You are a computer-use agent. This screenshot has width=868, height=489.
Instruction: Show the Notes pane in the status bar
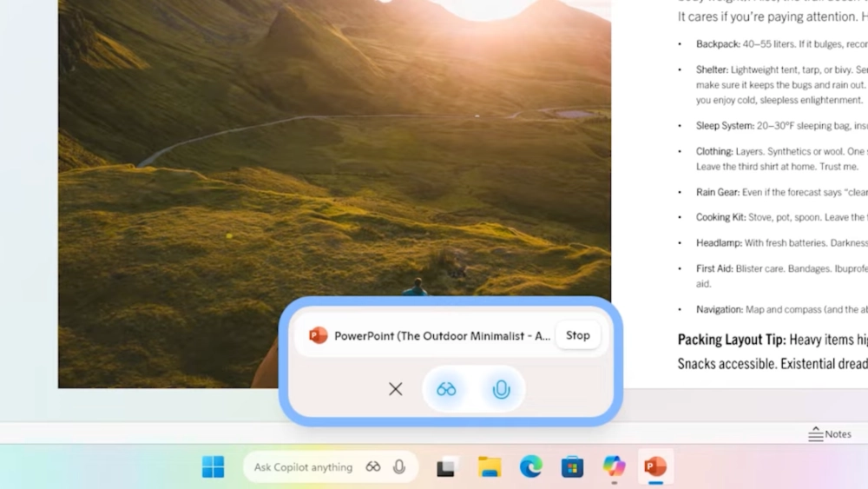(x=830, y=434)
